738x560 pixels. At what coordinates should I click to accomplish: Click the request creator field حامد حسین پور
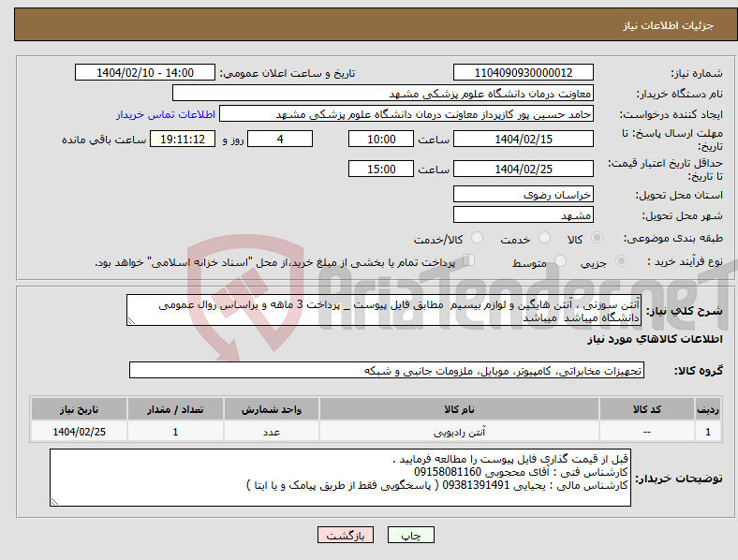pyautogui.click(x=406, y=114)
